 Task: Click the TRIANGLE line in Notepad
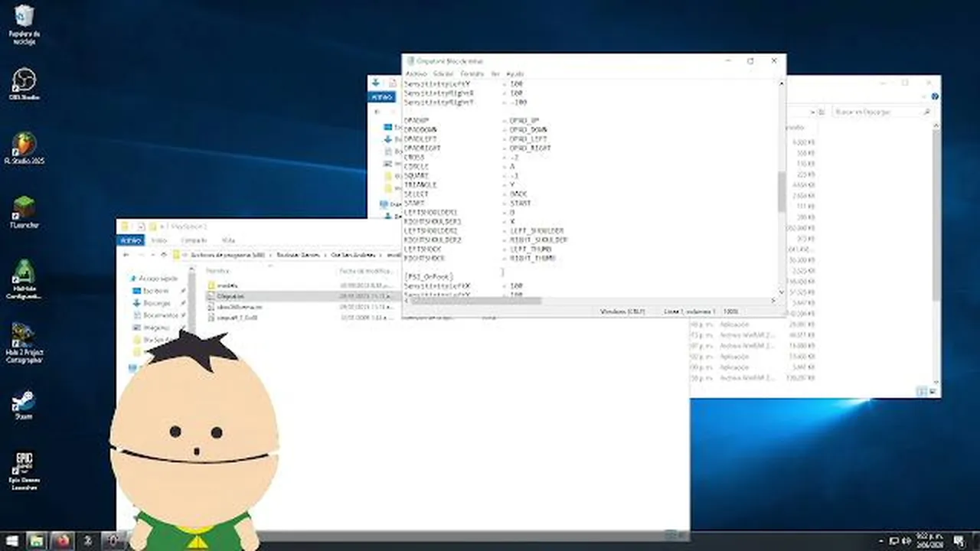[x=420, y=184]
